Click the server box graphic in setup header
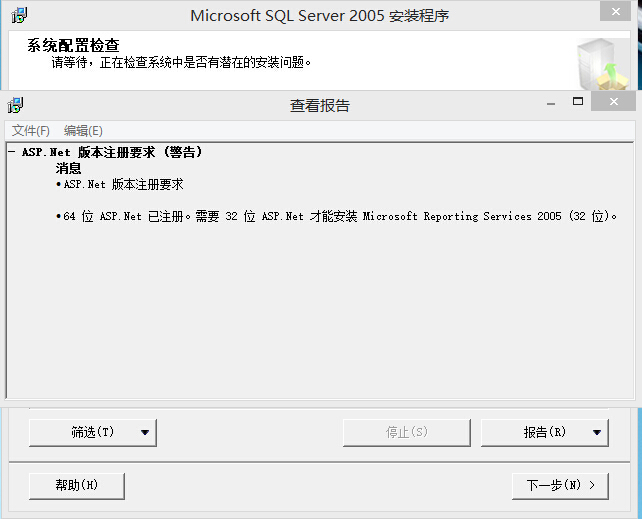The width and height of the screenshot is (642, 519). (x=603, y=64)
